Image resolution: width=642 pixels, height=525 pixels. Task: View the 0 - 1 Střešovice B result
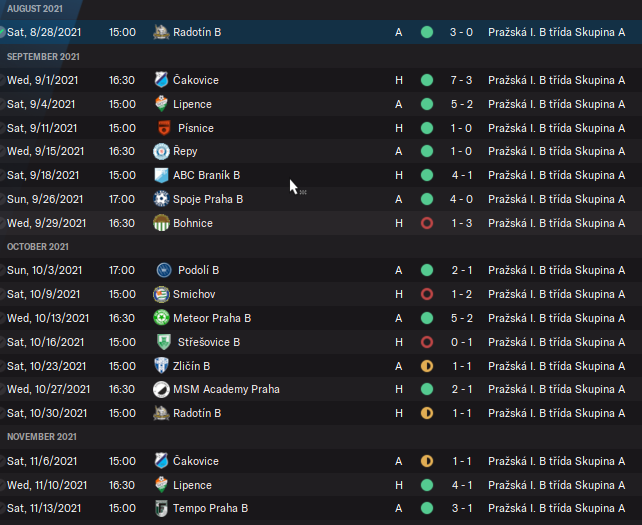point(461,342)
